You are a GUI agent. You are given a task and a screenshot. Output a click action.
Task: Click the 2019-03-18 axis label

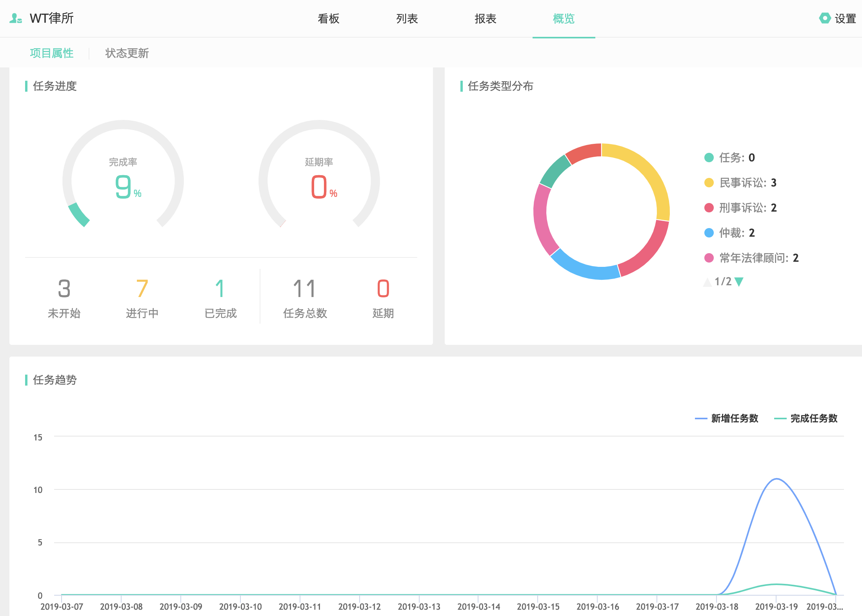[717, 607]
